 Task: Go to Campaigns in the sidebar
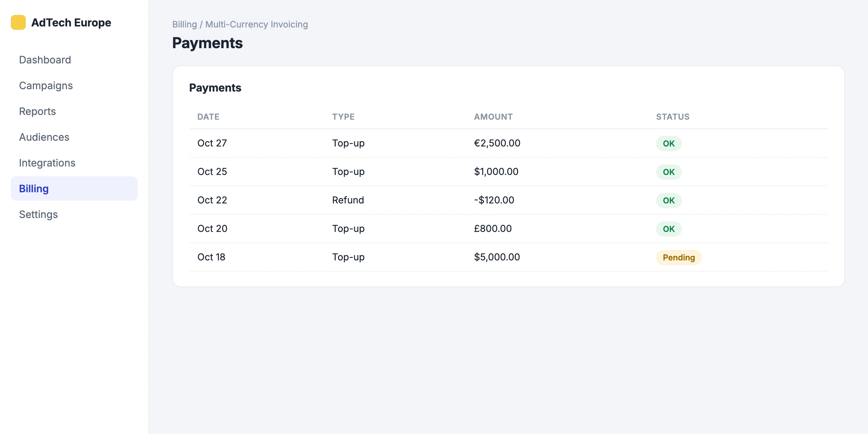point(74,85)
